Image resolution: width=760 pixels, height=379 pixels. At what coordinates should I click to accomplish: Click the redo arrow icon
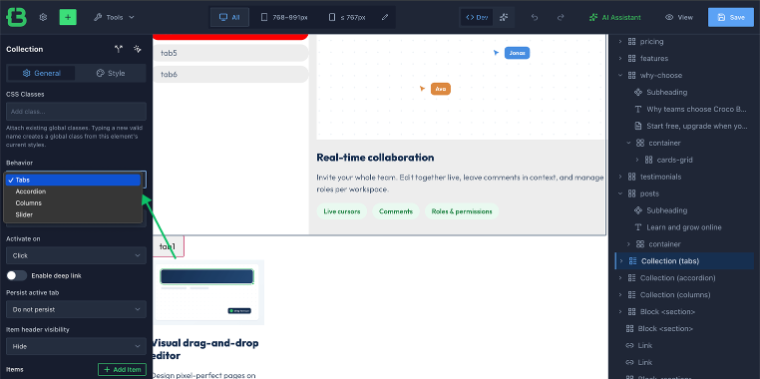point(560,17)
